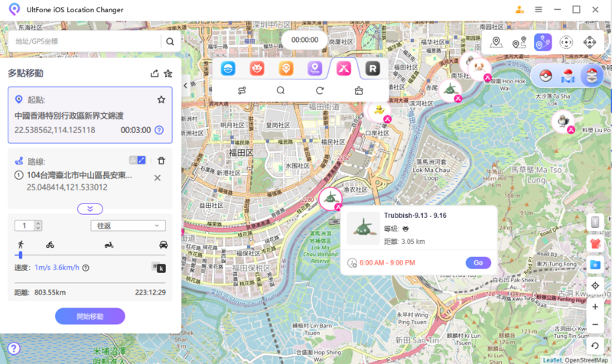
Task: Click the Trubbish thumbnail in popup
Action: pyautogui.click(x=363, y=229)
